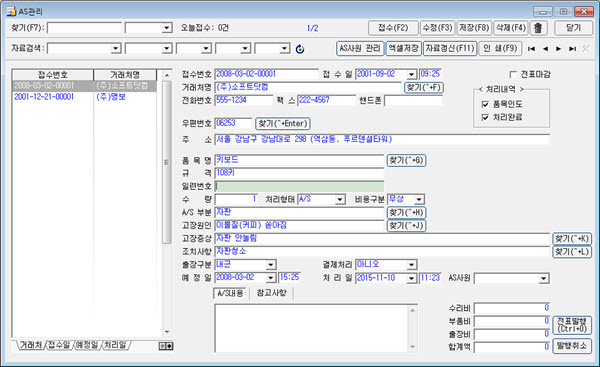Screen dimensions: 600x367
Task: Go to first record navigation arrow
Action: [x=532, y=49]
